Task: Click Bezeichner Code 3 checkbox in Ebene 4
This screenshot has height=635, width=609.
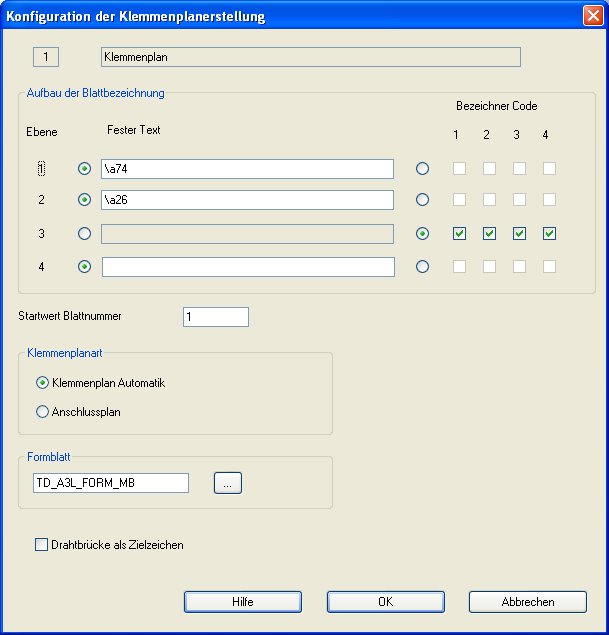Action: (x=519, y=266)
